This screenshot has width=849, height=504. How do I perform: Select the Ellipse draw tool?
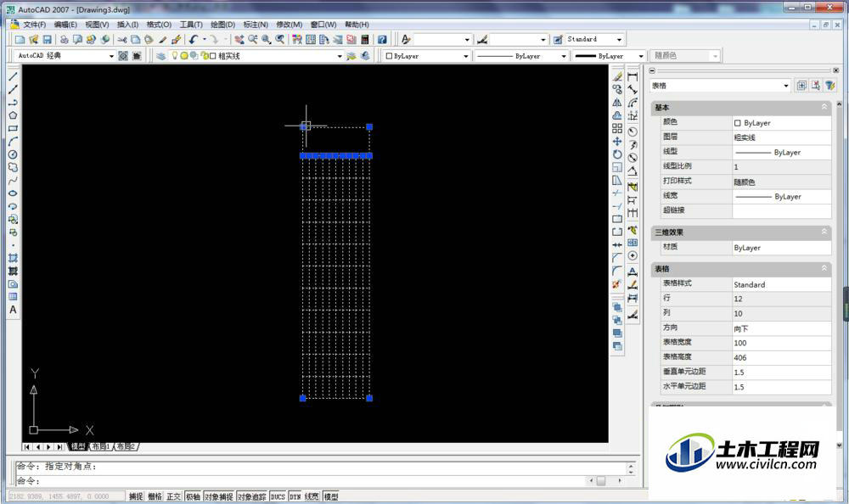[x=13, y=193]
